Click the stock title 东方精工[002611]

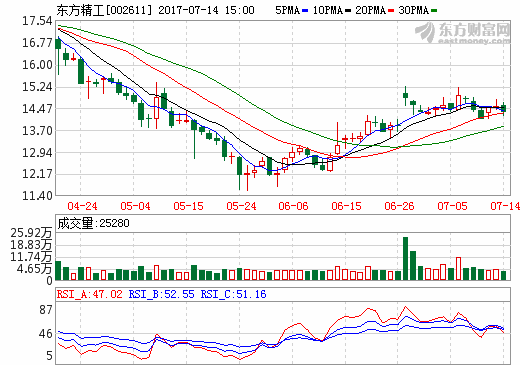(104, 10)
